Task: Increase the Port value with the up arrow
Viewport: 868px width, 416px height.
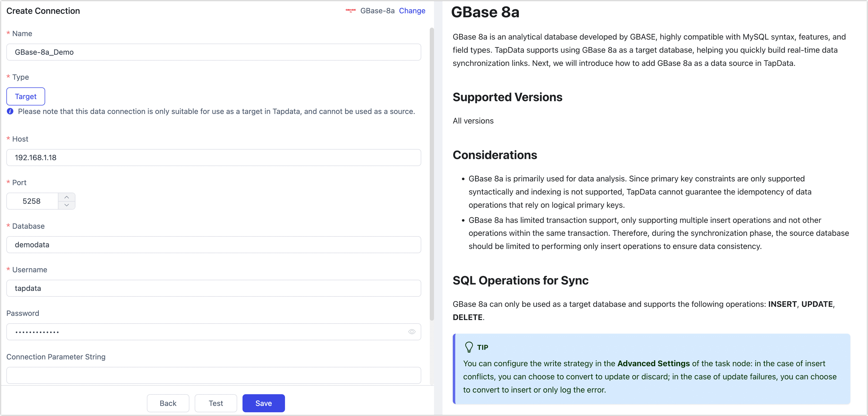Action: click(67, 197)
